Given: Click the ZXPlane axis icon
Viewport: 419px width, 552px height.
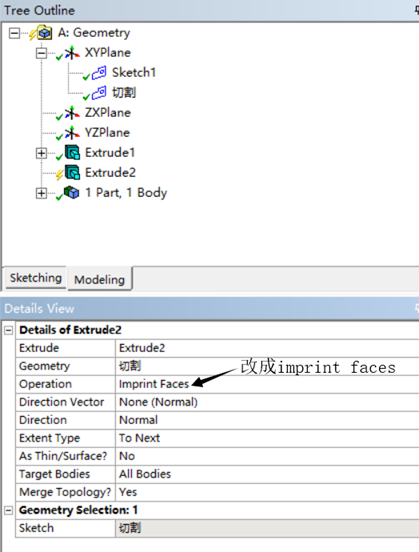Looking at the screenshot, I should click(x=72, y=113).
